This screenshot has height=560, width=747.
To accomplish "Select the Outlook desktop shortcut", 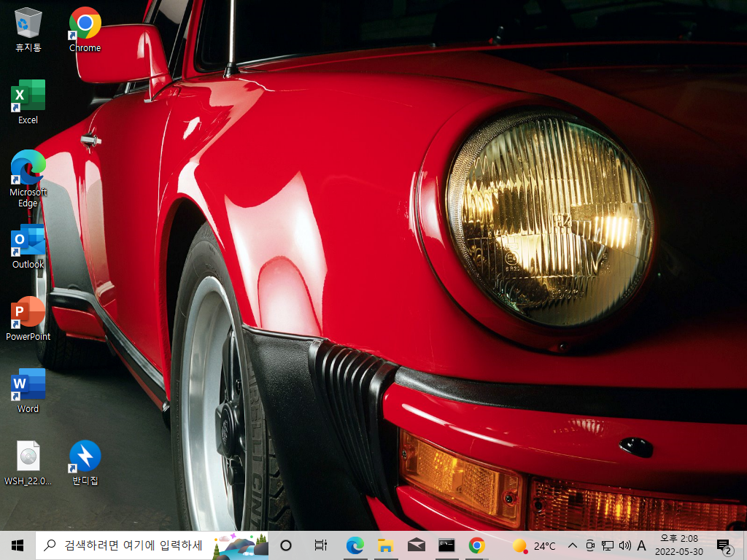I will (28, 246).
